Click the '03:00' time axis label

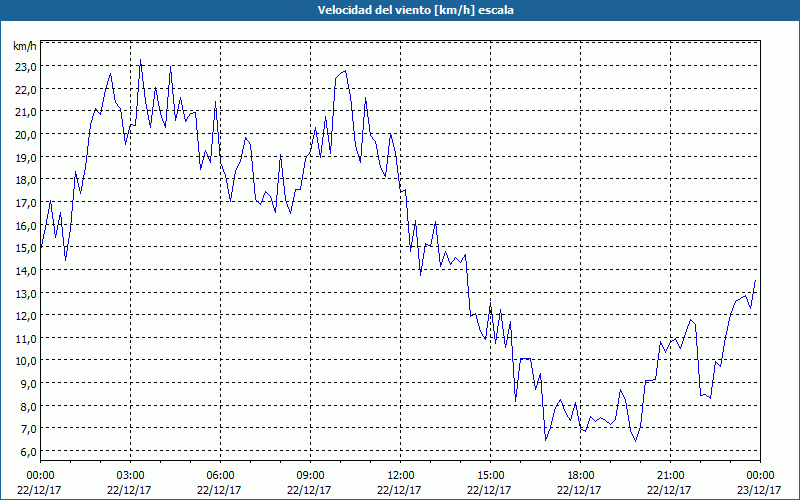pyautogui.click(x=130, y=476)
